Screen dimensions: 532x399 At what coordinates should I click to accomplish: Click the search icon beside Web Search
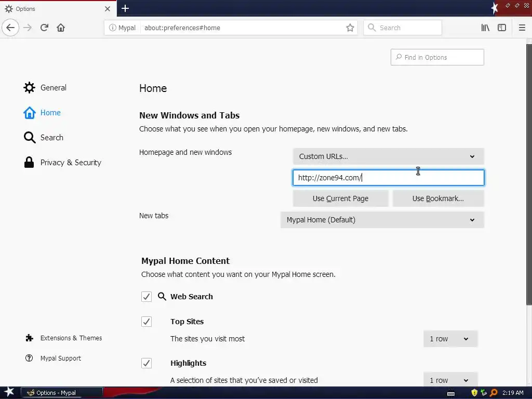click(x=162, y=297)
